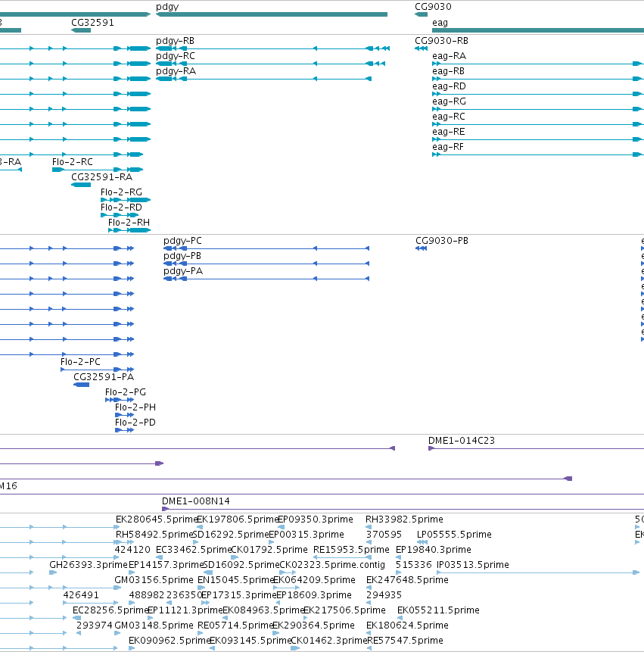This screenshot has width=644, height=652.
Task: Click EST SD16292.5prime
Action: pos(231,535)
